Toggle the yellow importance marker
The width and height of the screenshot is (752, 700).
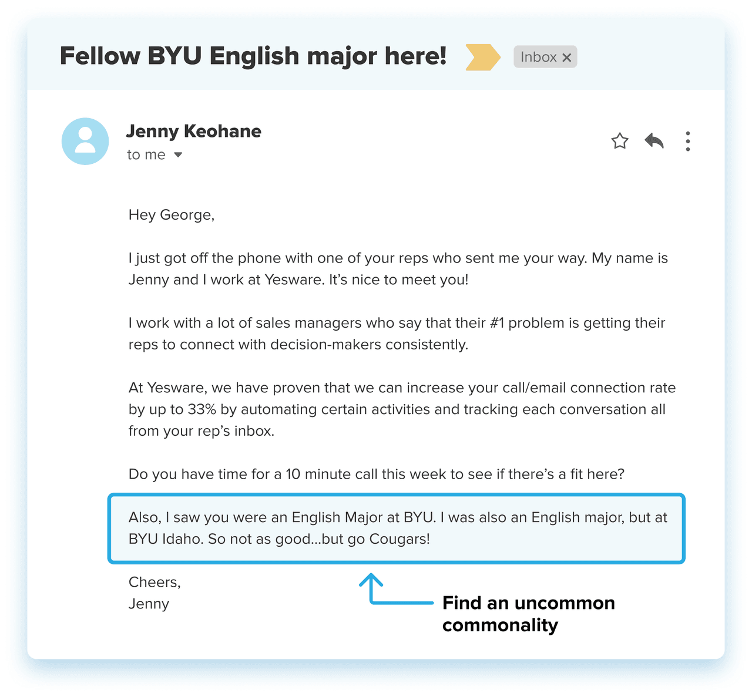tap(482, 57)
